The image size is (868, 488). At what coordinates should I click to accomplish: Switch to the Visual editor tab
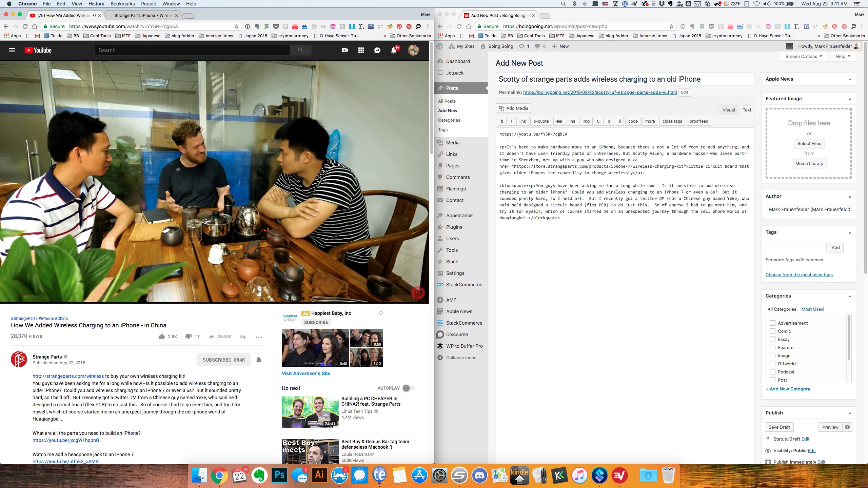729,110
